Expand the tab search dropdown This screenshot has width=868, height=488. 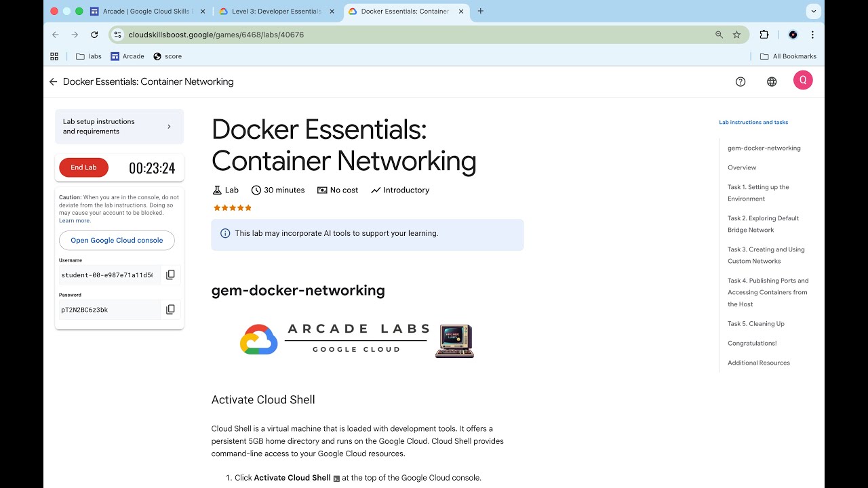point(813,11)
